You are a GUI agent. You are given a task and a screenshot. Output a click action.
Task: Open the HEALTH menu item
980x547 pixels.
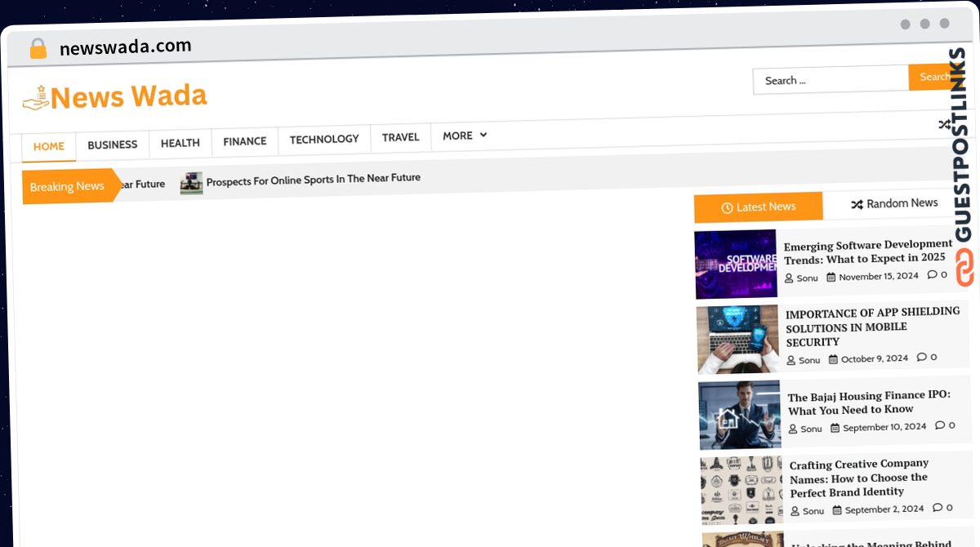[x=180, y=143]
